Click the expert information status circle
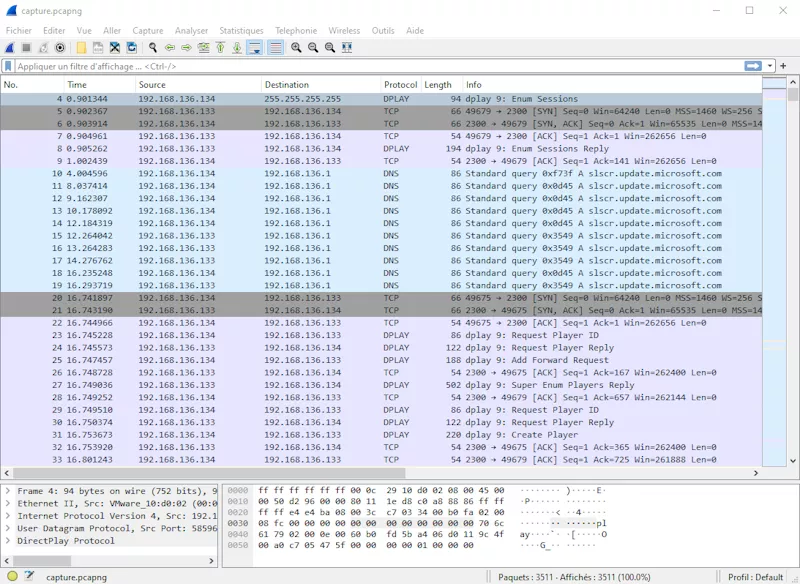The image size is (800, 584). [x=12, y=576]
